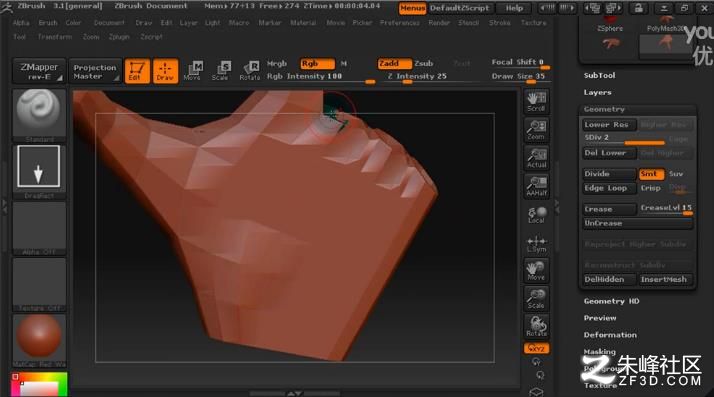Open the Brush menu

point(48,22)
